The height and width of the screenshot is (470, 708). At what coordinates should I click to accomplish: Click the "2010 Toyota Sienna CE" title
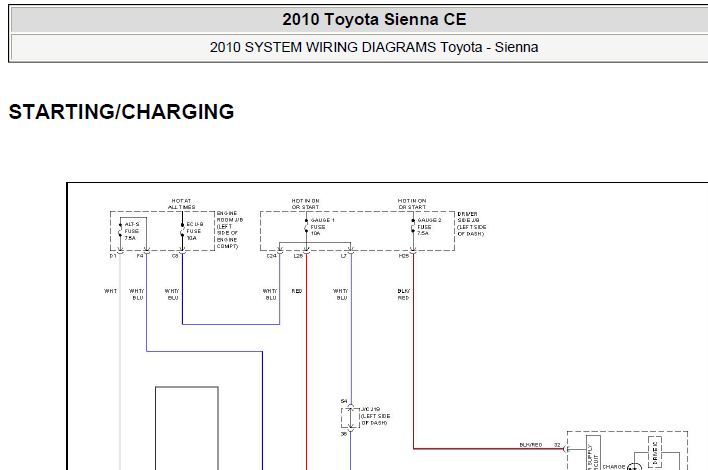374,20
